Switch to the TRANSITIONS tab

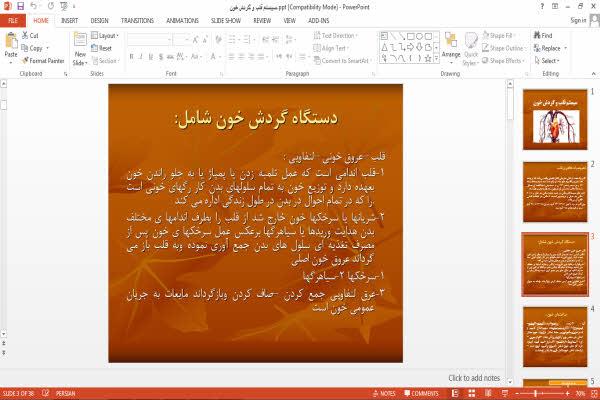click(x=137, y=21)
